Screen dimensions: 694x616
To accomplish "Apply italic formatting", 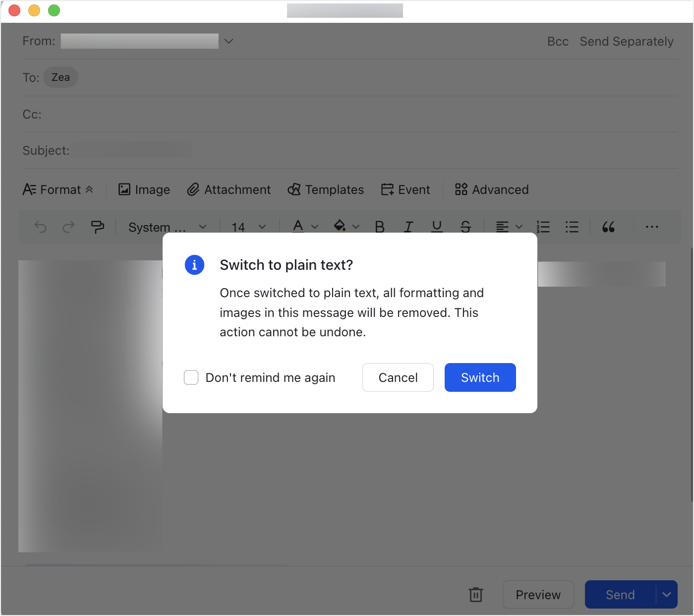I will [408, 227].
